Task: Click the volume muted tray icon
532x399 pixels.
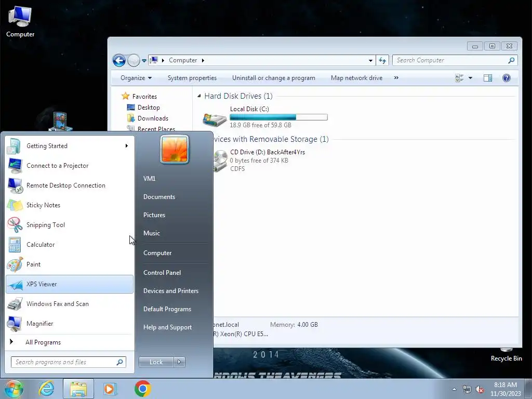Action: point(479,390)
